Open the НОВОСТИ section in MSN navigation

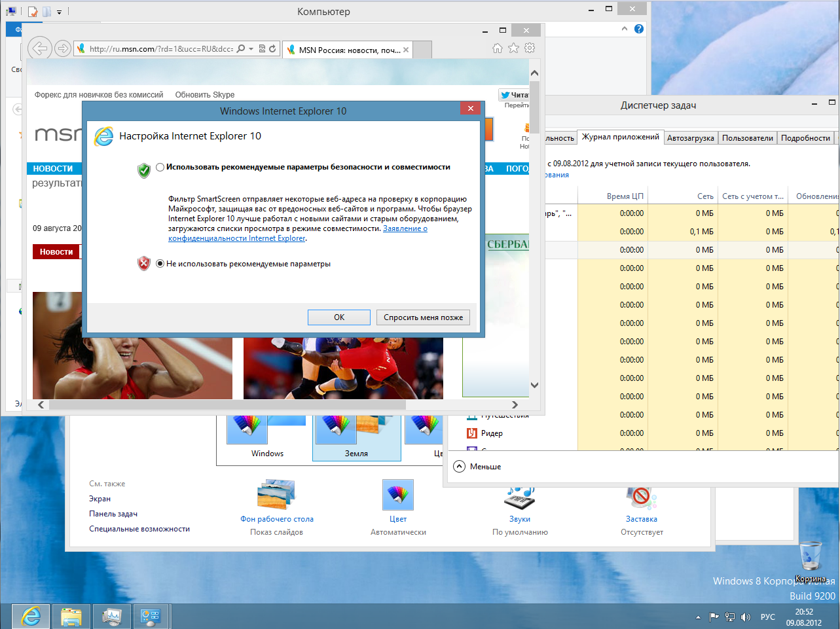(x=53, y=169)
